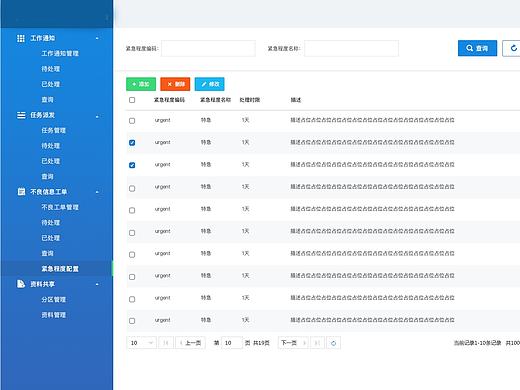Click the reset icon button beside 查询
Viewport: 520px width, 390px height.
pyautogui.click(x=513, y=48)
